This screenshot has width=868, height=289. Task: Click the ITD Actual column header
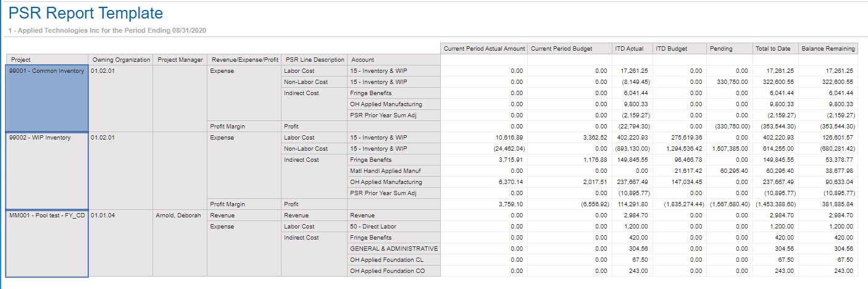[629, 49]
